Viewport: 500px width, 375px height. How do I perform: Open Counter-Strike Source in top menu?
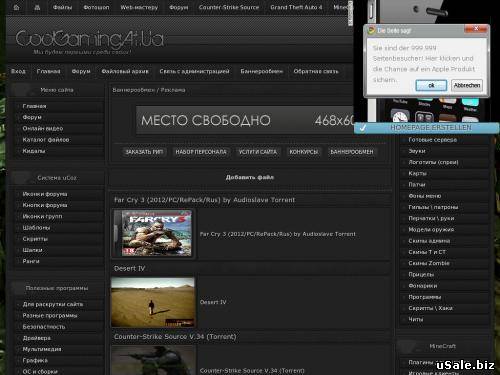(229, 7)
